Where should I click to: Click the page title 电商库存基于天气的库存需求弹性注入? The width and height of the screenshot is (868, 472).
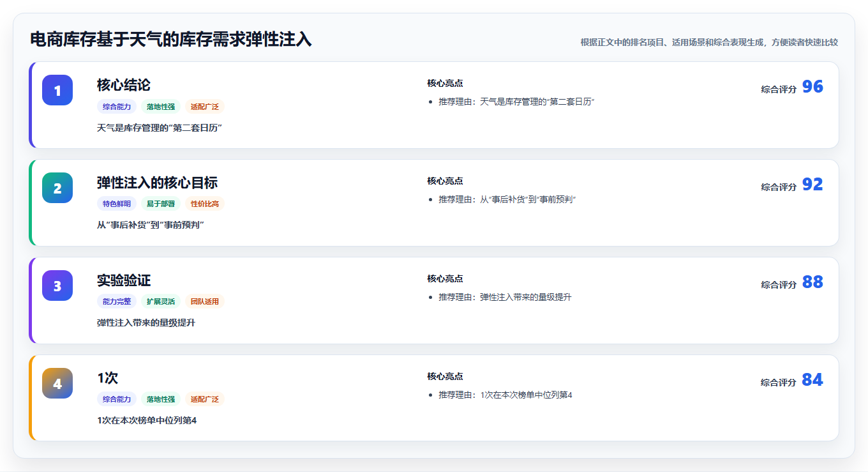[x=171, y=40]
